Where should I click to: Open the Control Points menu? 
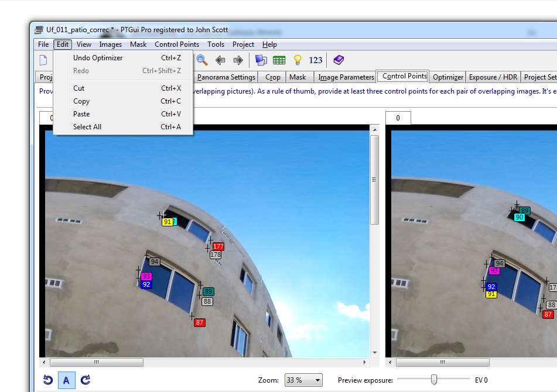tap(177, 44)
